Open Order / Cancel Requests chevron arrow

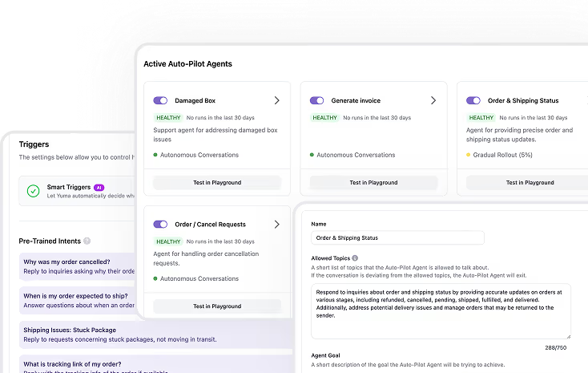click(x=276, y=225)
